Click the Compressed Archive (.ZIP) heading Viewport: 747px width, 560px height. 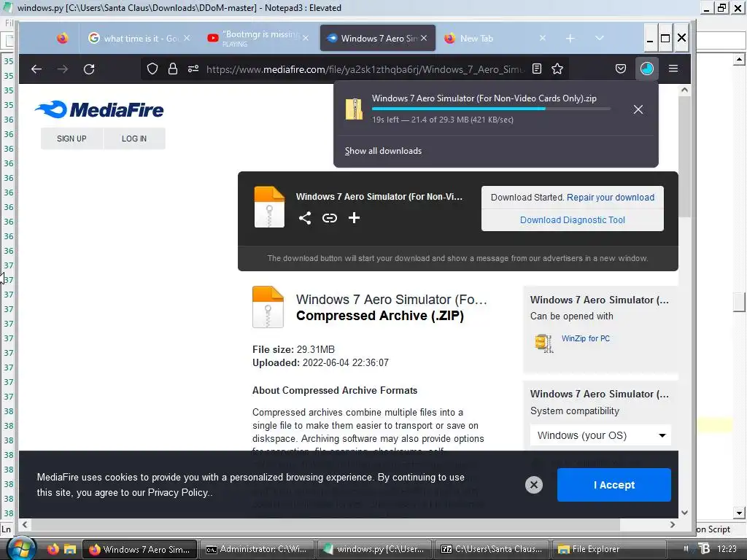tap(379, 316)
